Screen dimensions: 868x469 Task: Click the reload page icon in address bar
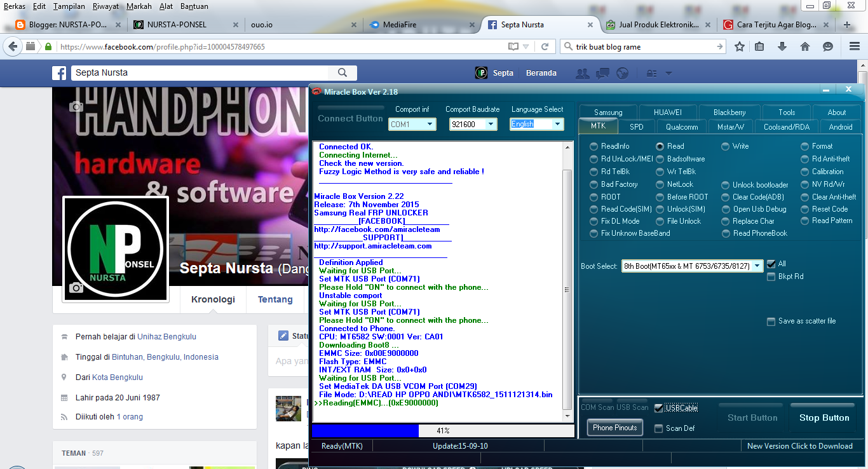pos(545,46)
